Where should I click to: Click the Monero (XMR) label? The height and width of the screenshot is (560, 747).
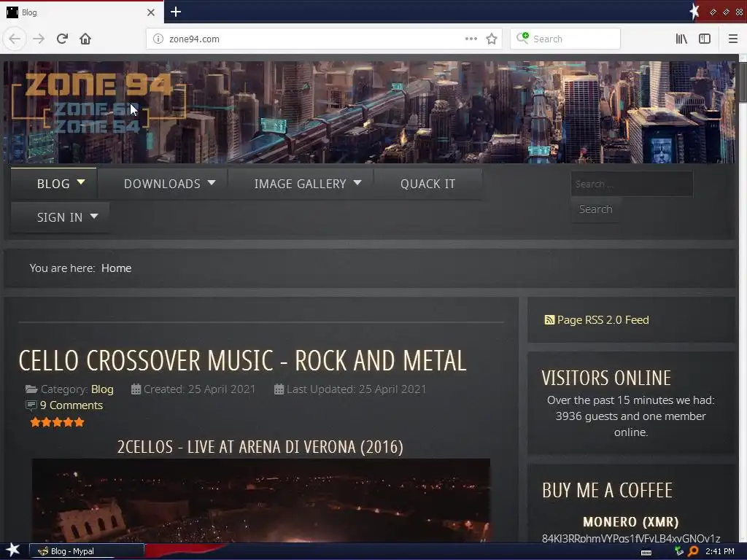(631, 522)
